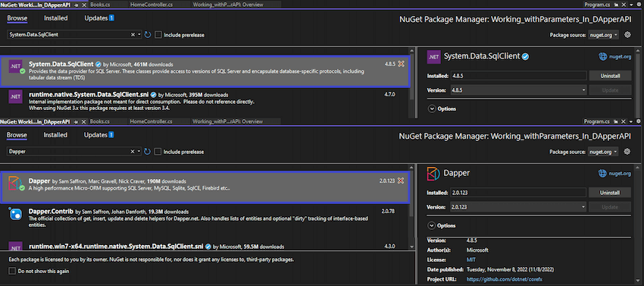Open Version 4.8.5 dropdown for System.Data.SqlClient
The image size is (644, 286).
518,90
